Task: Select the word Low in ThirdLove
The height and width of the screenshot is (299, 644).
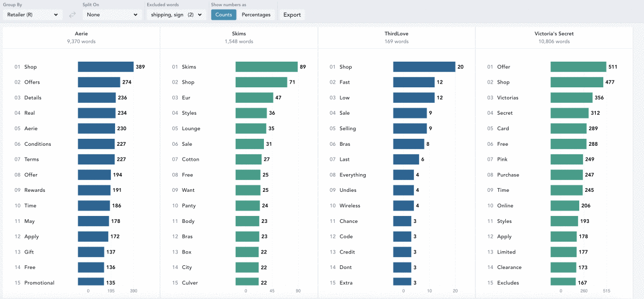Action: pyautogui.click(x=344, y=98)
